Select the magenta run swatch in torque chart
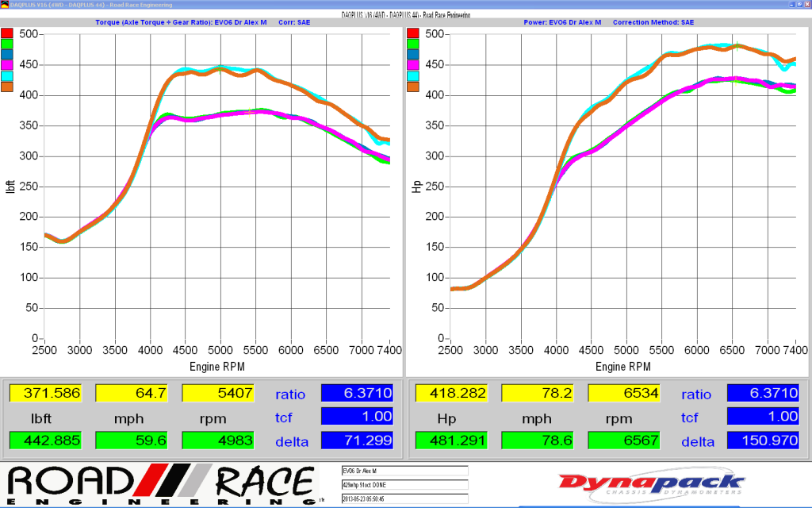Screen dimensions: 812x508 click(x=6, y=65)
